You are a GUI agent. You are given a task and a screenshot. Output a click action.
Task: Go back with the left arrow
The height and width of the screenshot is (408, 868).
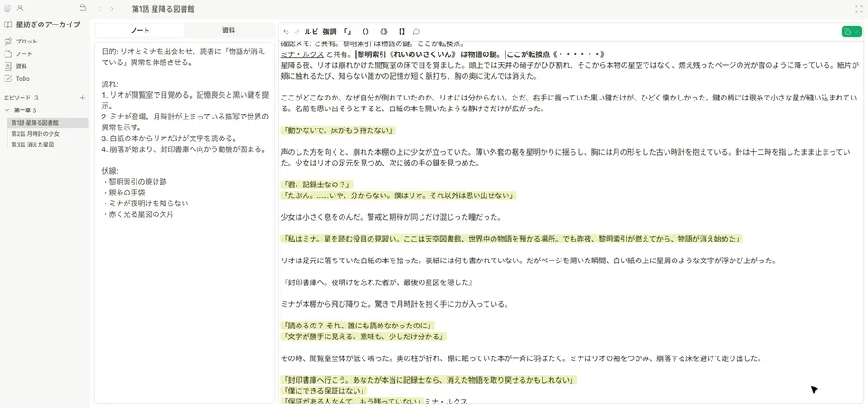[x=99, y=9]
